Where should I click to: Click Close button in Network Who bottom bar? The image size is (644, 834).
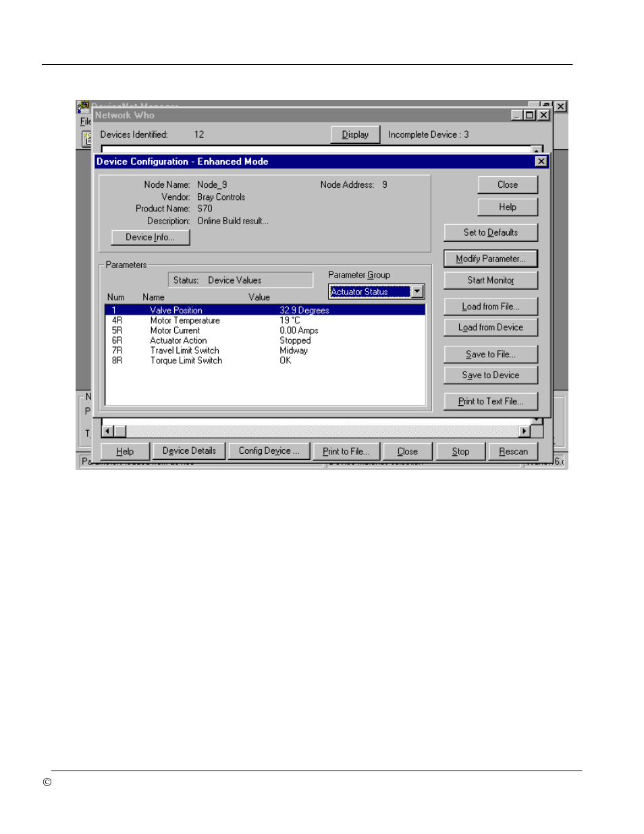coord(408,452)
